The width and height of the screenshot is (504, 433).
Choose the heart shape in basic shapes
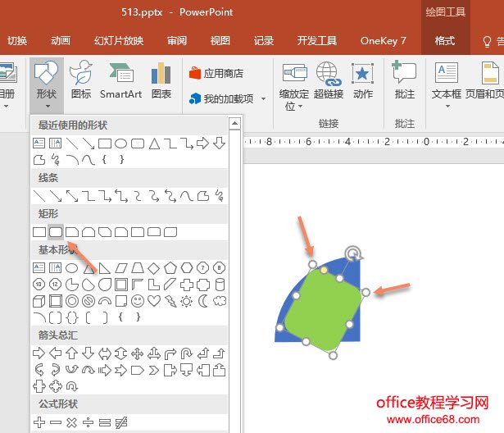pyautogui.click(x=153, y=301)
